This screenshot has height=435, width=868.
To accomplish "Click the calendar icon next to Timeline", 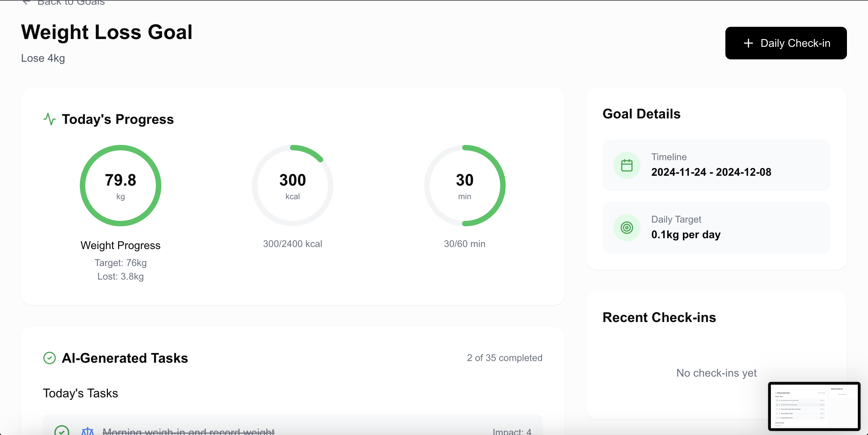I will coord(627,165).
